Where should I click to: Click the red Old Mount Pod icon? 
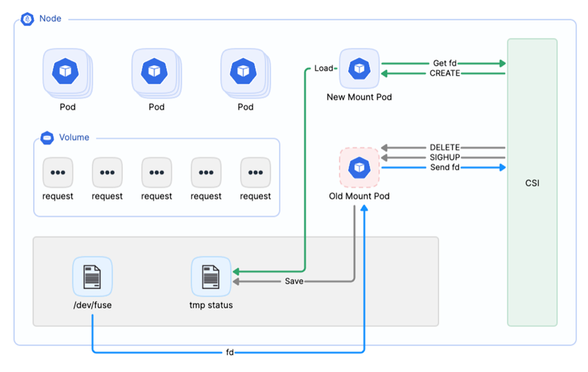pos(359,168)
